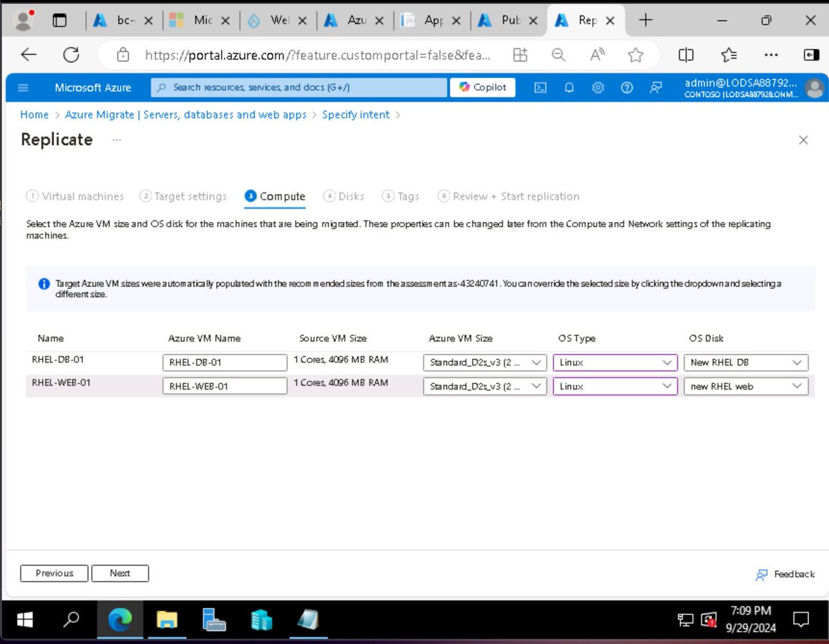Open OS Type dropdown for RHEL-WEB-01

[615, 386]
